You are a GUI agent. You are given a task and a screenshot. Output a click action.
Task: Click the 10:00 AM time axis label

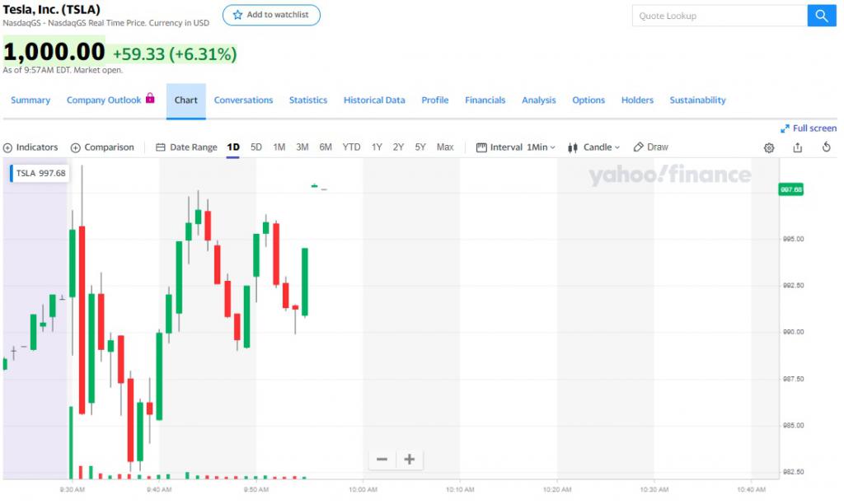click(x=363, y=489)
